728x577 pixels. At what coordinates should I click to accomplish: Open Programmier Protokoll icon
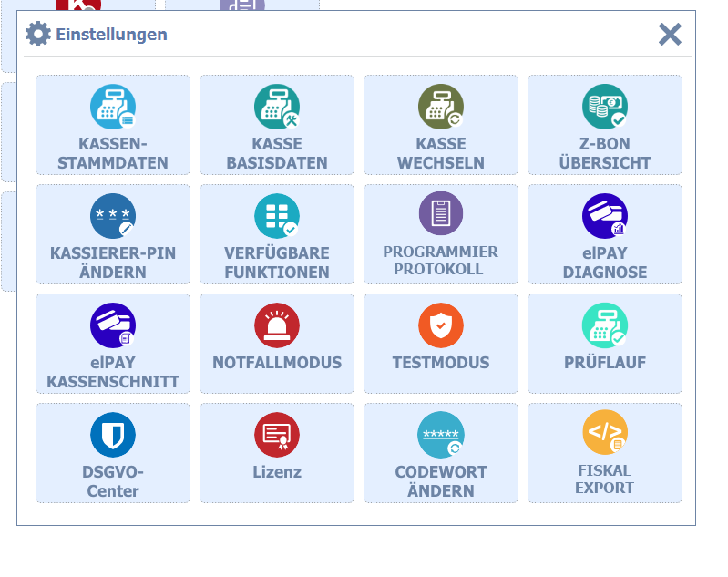(441, 214)
